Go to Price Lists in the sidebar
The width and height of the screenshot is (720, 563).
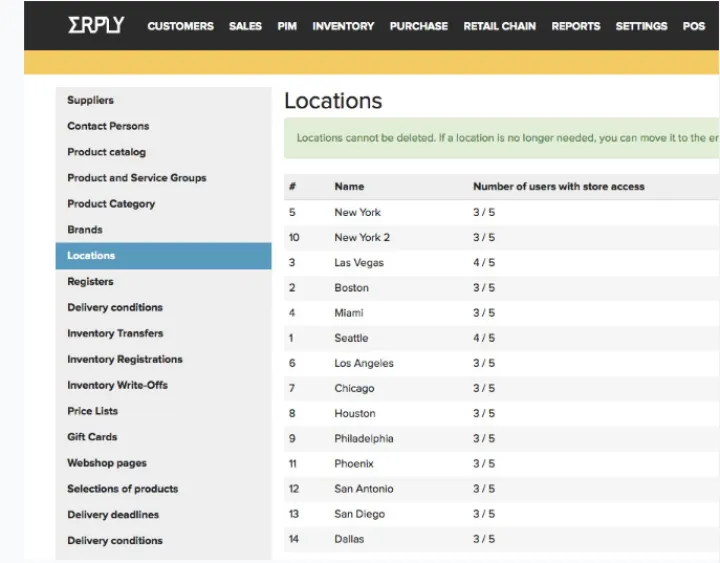point(92,411)
